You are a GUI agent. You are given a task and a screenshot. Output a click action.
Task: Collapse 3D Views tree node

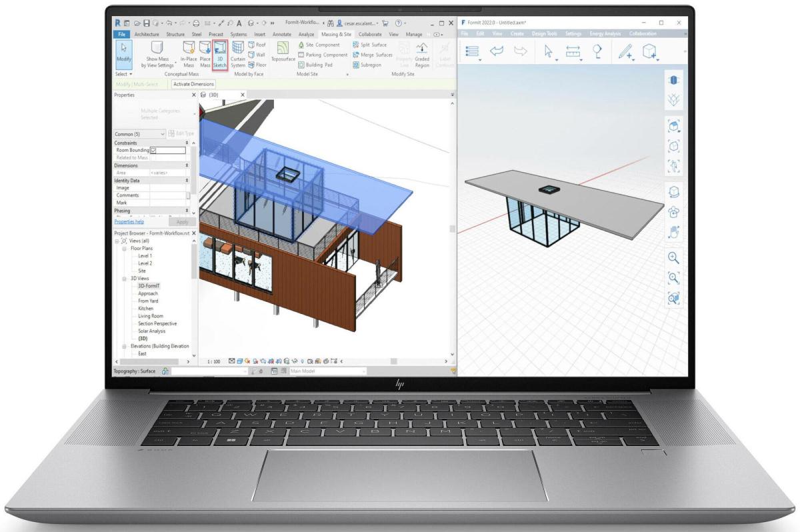tap(124, 279)
